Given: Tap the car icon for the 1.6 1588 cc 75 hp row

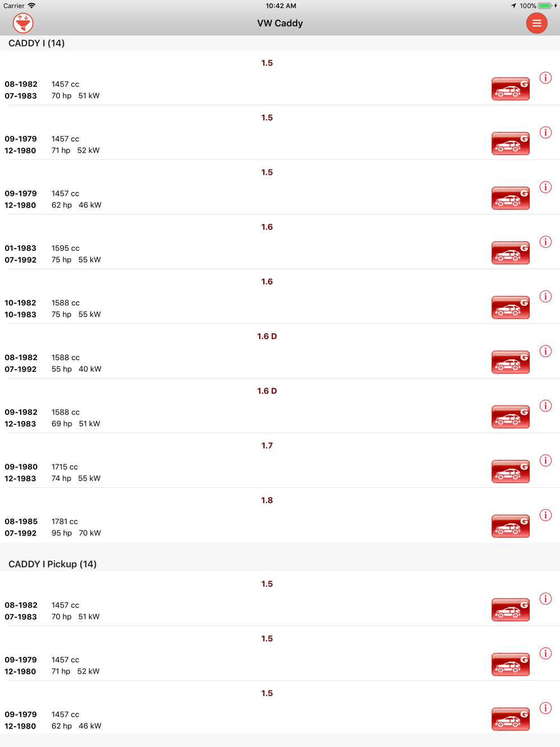Looking at the screenshot, I should 510,307.
